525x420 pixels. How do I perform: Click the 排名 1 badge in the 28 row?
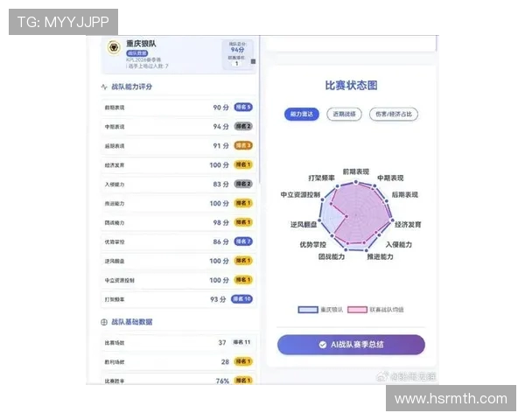pos(243,361)
